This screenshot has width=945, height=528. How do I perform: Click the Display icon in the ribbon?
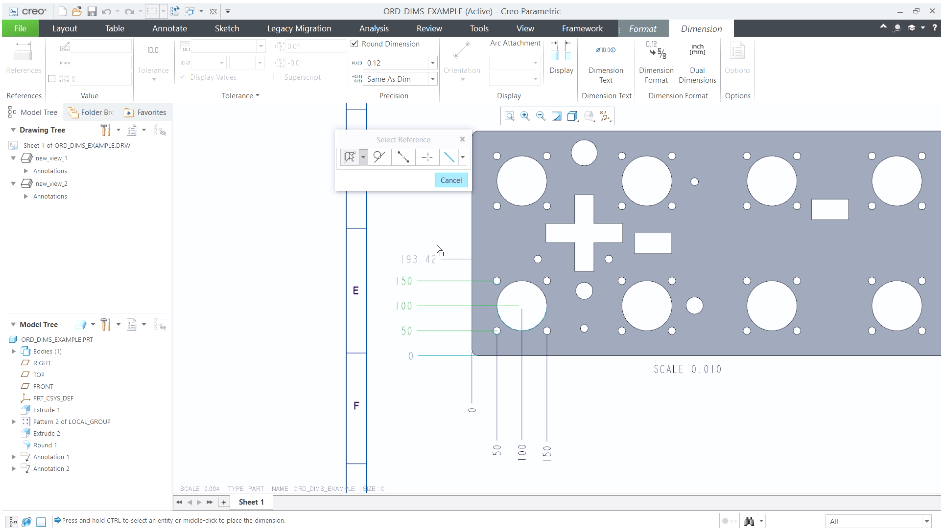[561, 58]
